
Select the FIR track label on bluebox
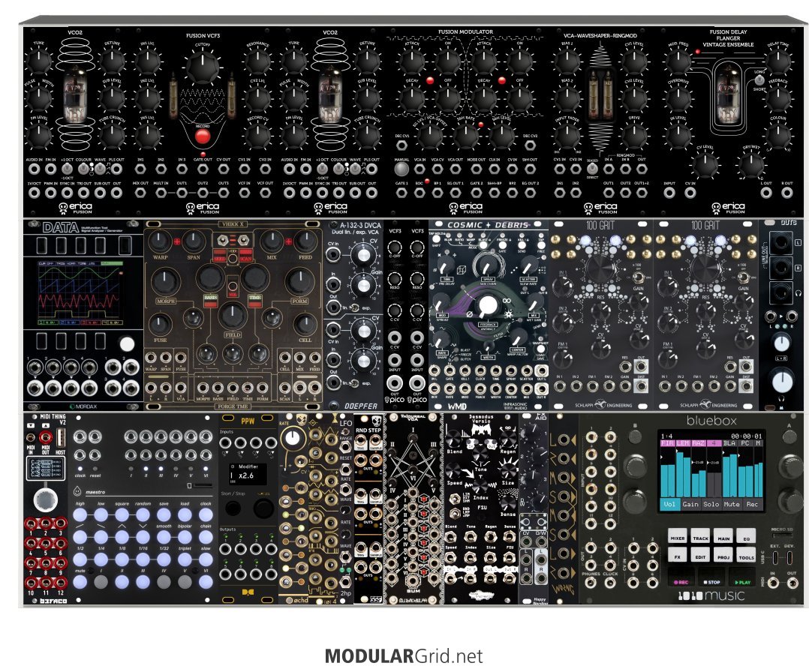[x=667, y=443]
